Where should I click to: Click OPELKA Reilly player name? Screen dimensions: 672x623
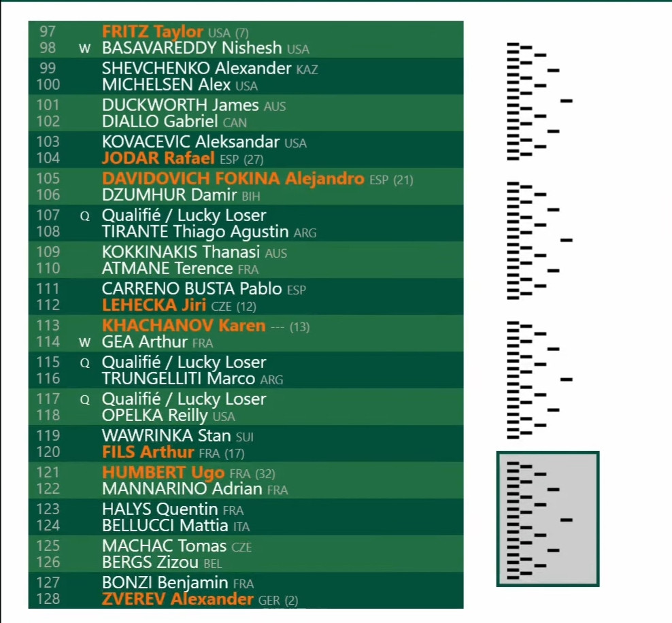pyautogui.click(x=154, y=416)
